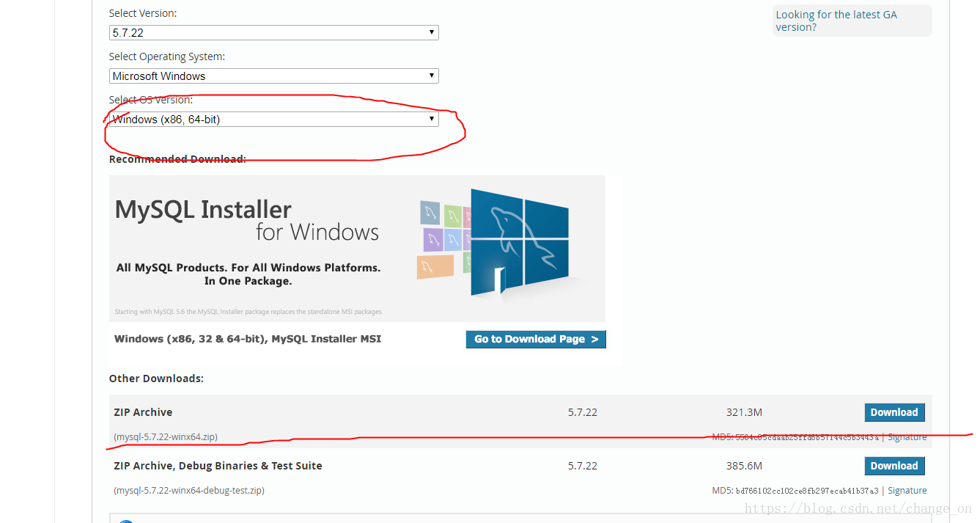Open the Select Version dropdown showing 5.7.22
This screenshot has height=523, width=980.
(273, 32)
